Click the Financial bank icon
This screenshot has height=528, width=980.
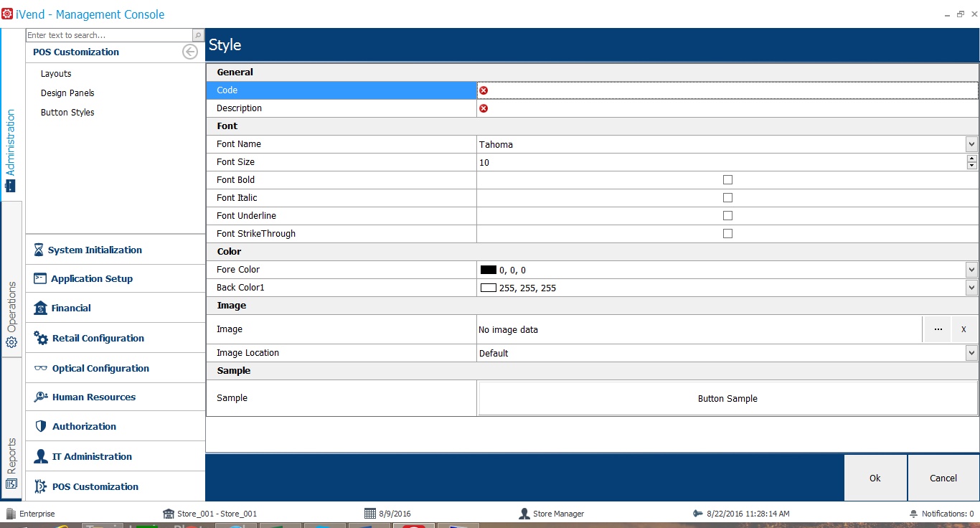40,308
